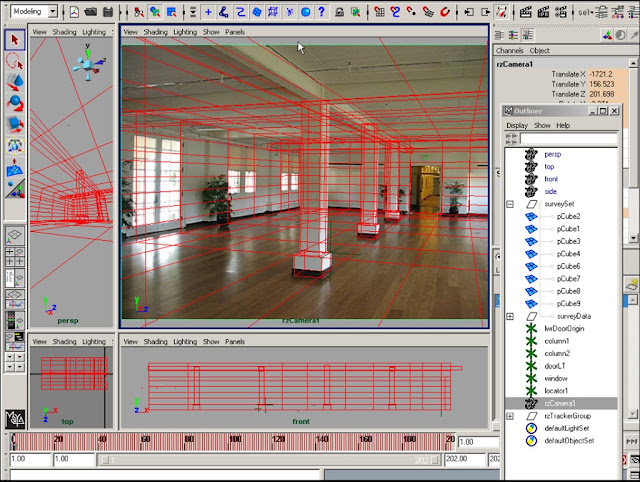The height and width of the screenshot is (482, 640).
Task: Select column1 locator in Outliner
Action: 557,341
